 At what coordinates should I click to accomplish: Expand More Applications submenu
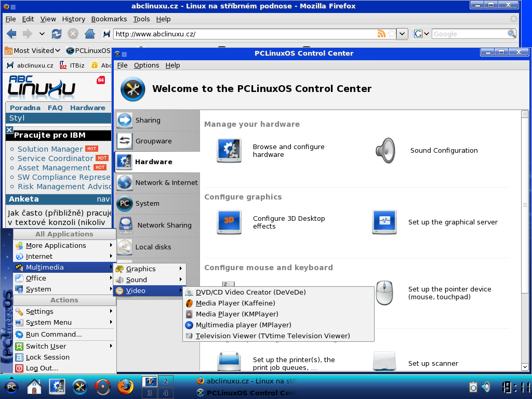64,245
